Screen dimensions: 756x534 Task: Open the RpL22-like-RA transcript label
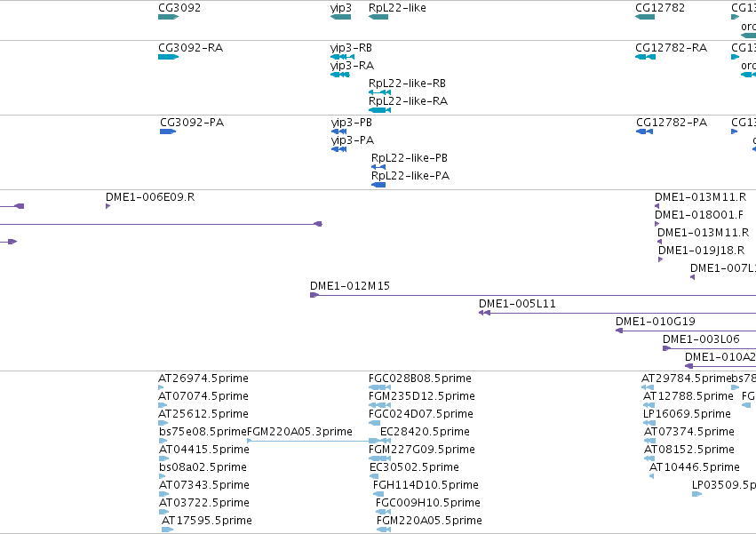(408, 101)
